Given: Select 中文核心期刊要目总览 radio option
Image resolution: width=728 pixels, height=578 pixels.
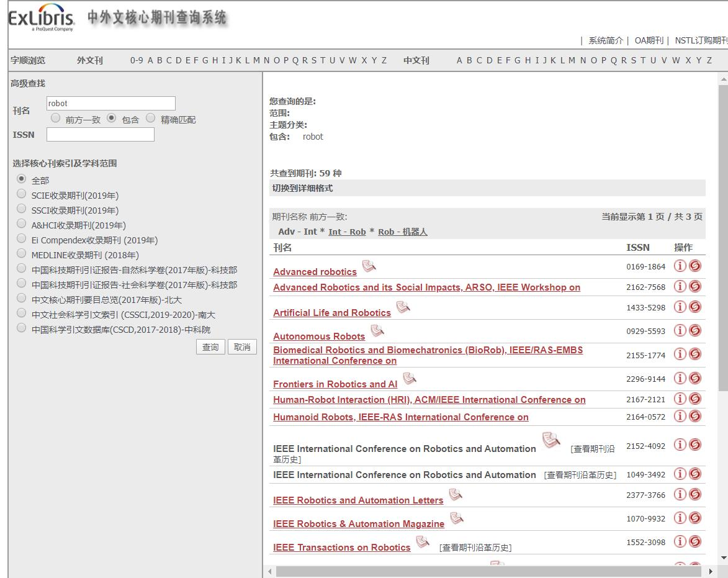Looking at the screenshot, I should (x=21, y=298).
